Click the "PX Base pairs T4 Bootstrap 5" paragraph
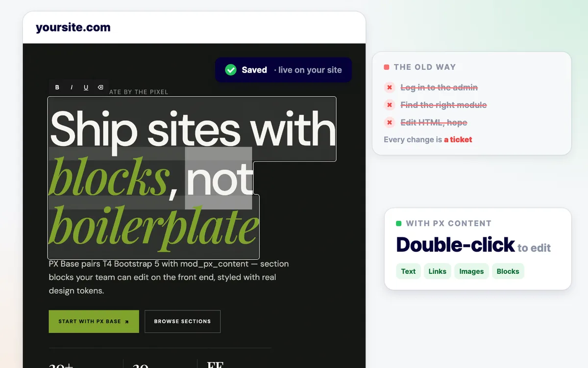Viewport: 588px width, 368px height. click(169, 277)
